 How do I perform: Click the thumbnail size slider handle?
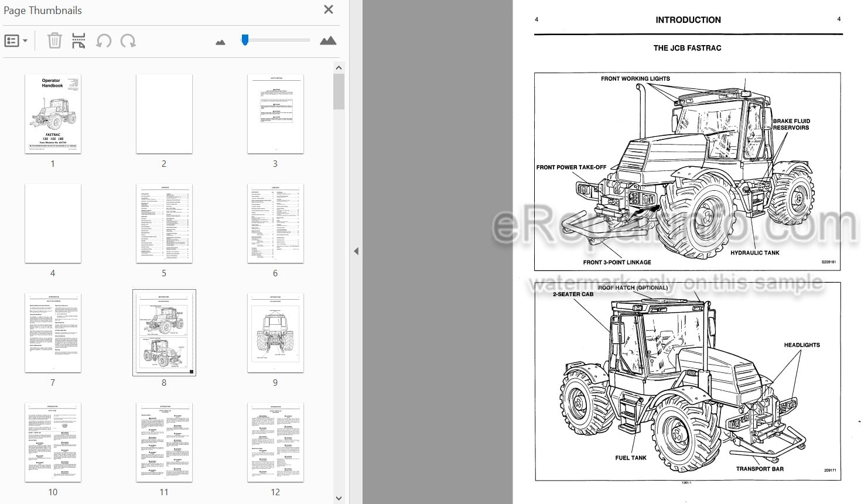245,40
